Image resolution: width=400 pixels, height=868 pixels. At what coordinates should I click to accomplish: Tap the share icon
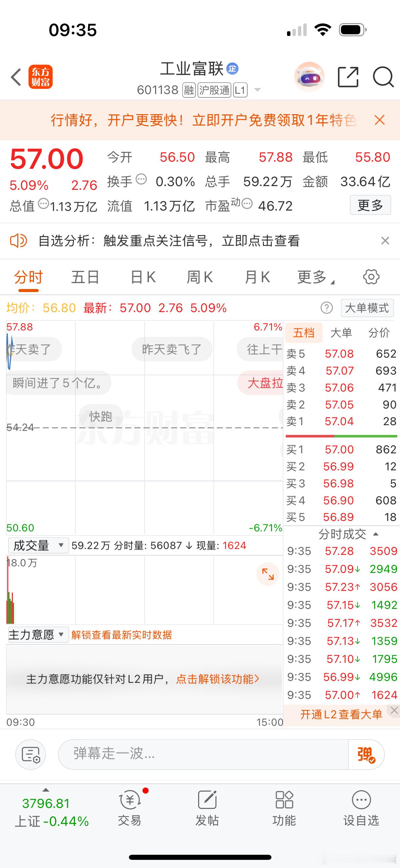pos(348,77)
